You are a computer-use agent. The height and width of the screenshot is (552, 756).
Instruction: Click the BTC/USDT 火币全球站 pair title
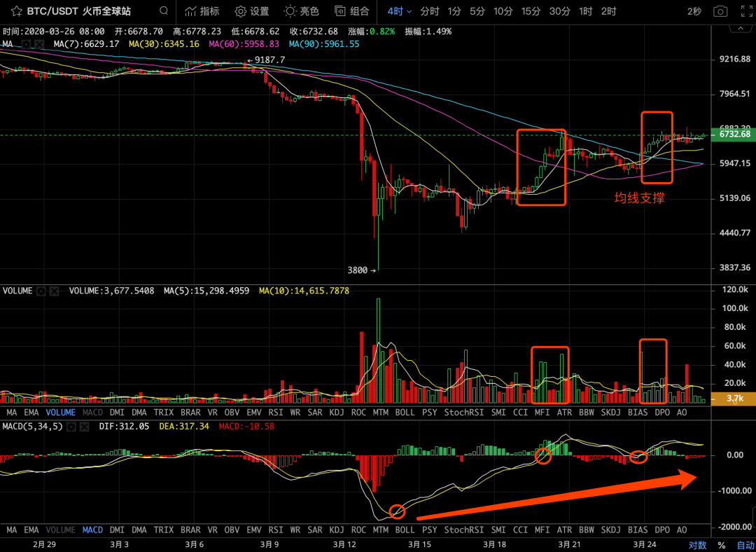pyautogui.click(x=78, y=11)
